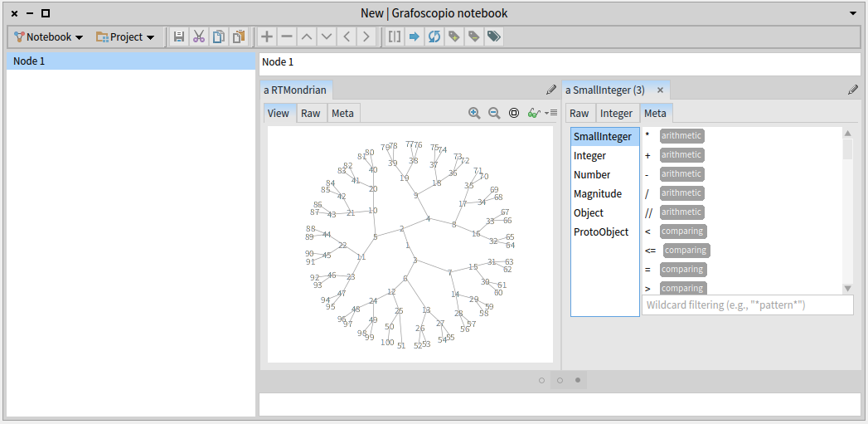Open the Integer tab in the SmallInteger pane
The height and width of the screenshot is (424, 868).
pos(616,113)
